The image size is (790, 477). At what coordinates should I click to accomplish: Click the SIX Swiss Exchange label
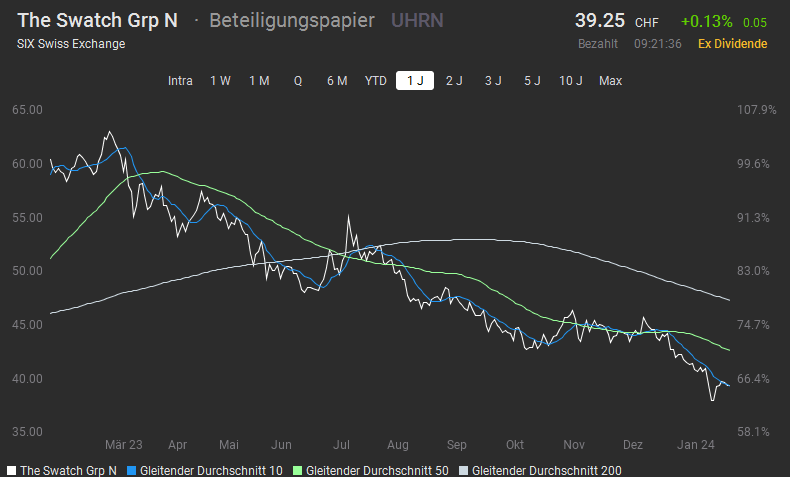tap(71, 44)
